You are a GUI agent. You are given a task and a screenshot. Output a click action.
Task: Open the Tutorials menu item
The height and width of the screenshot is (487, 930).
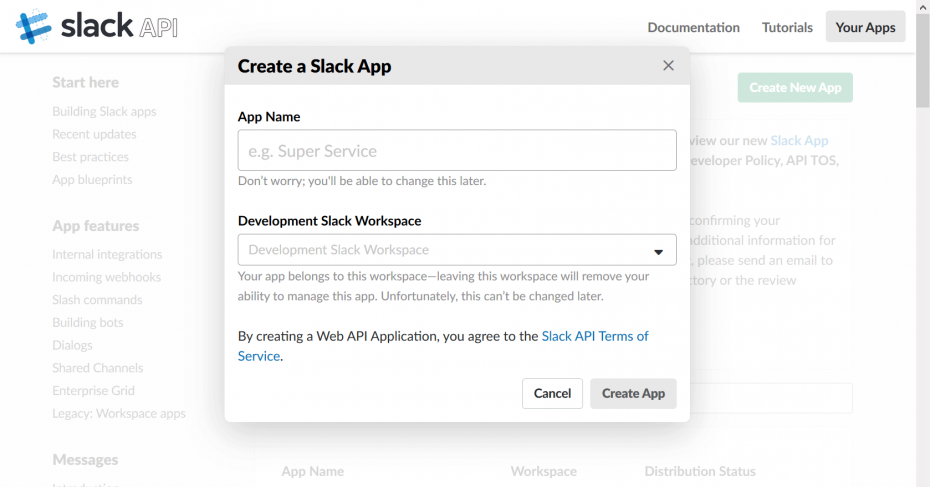787,27
